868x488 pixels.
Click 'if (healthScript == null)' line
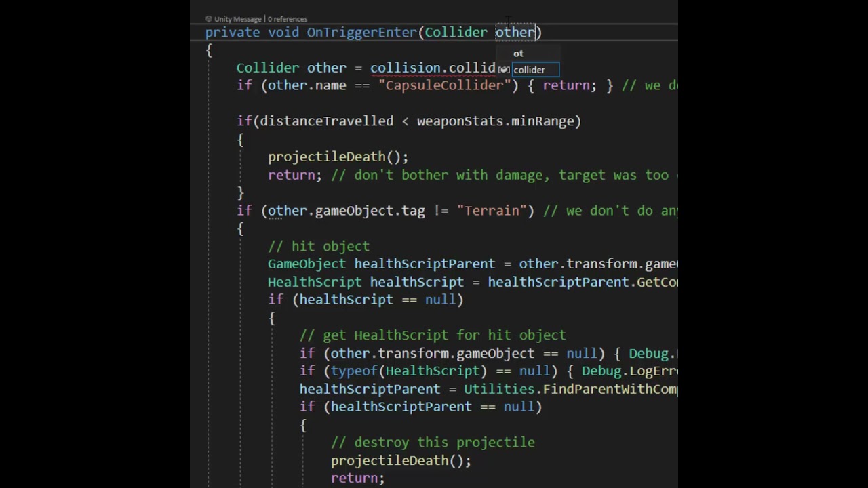pos(366,300)
